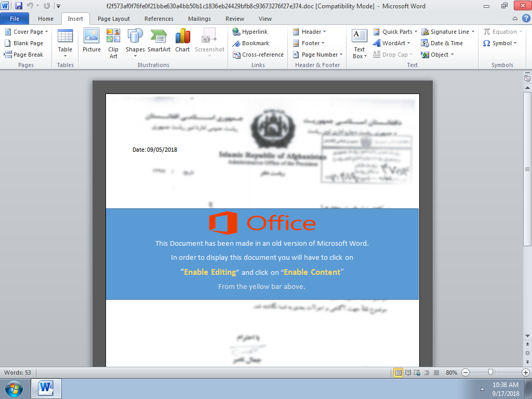Insert a Blank Page
This screenshot has height=399, width=532.
pyautogui.click(x=24, y=43)
